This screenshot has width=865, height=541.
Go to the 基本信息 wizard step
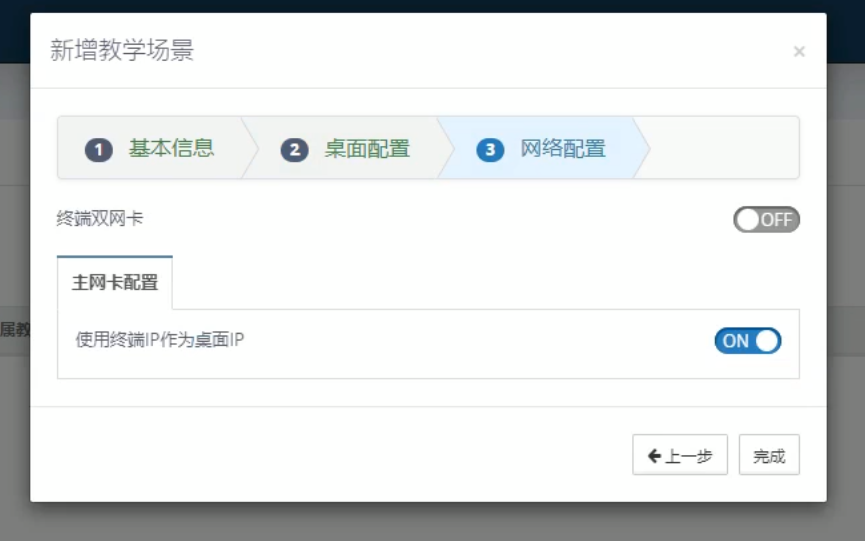tap(171, 149)
